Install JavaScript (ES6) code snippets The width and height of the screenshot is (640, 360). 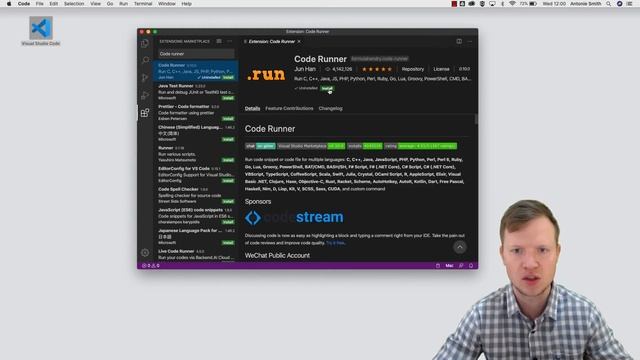pyautogui.click(x=228, y=222)
